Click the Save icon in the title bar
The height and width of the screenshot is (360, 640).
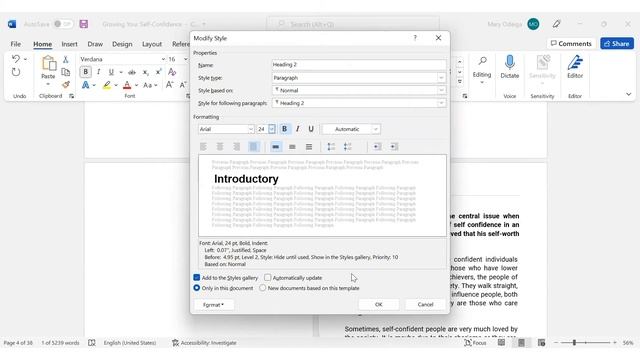[x=84, y=24]
